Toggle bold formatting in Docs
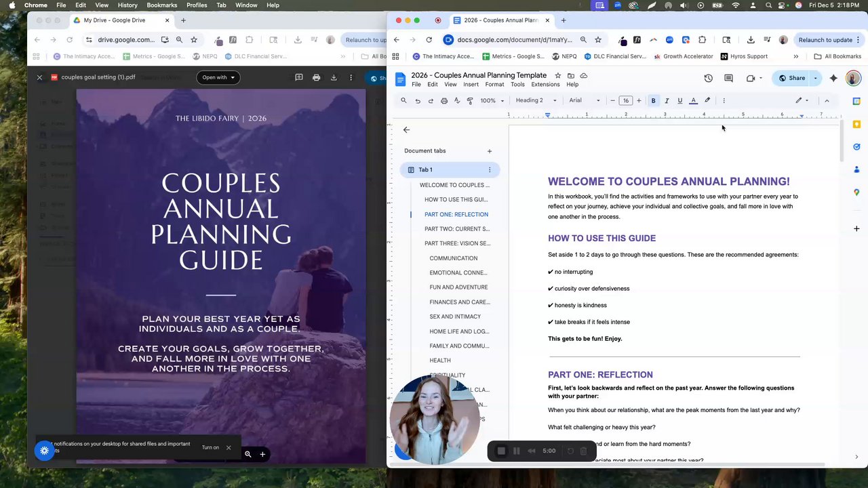 point(654,100)
